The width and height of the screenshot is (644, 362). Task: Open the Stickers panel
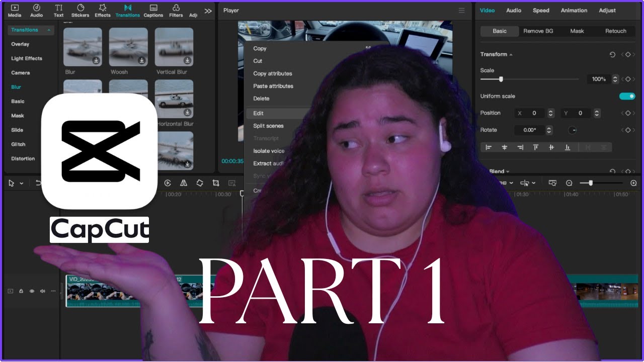80,11
